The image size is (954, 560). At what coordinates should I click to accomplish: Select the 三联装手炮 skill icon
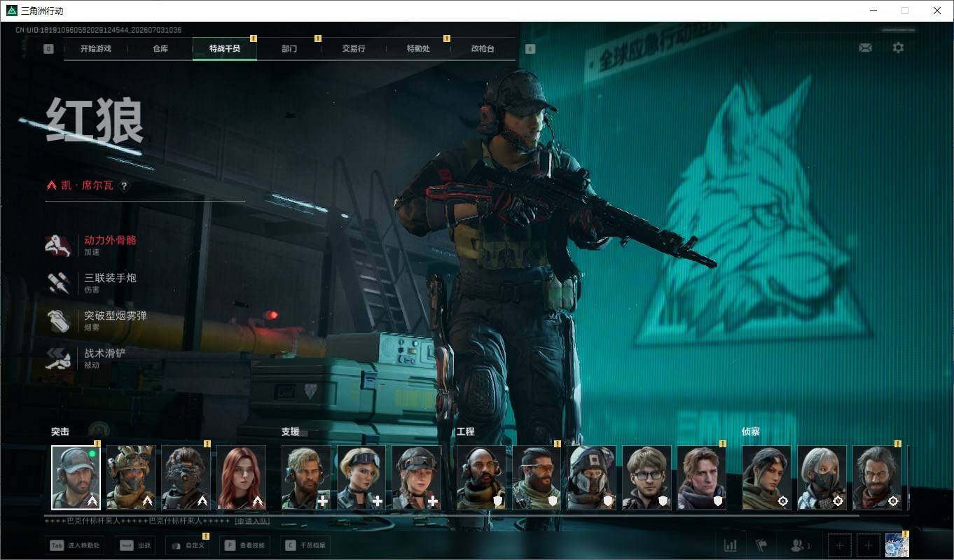click(58, 283)
